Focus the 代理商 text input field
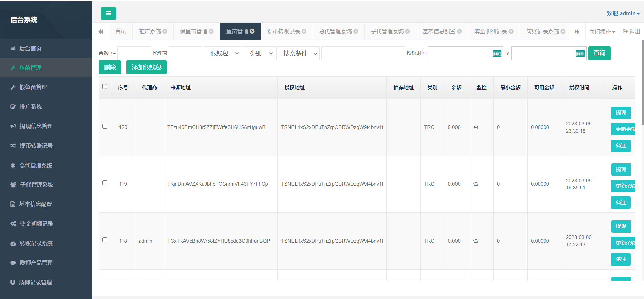The width and height of the screenshot is (644, 299). point(185,53)
